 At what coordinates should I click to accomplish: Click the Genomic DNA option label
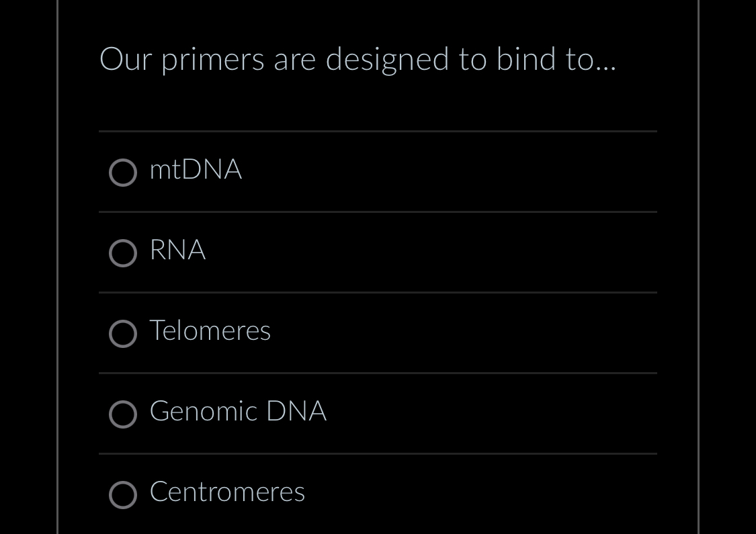tap(238, 412)
